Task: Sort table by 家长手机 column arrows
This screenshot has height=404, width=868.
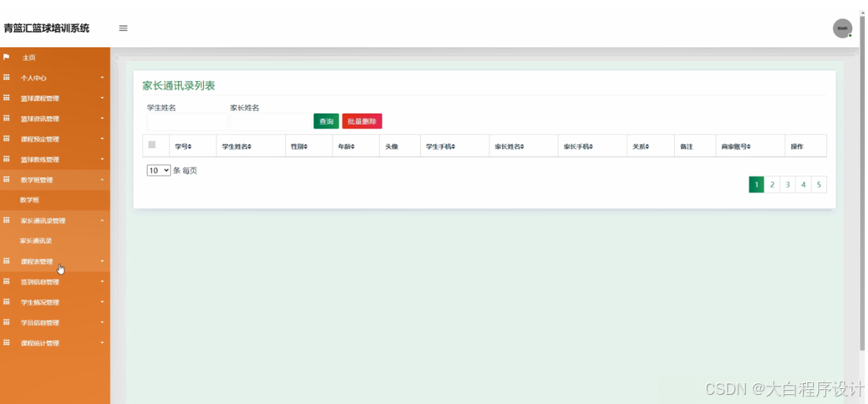Action: (x=591, y=147)
